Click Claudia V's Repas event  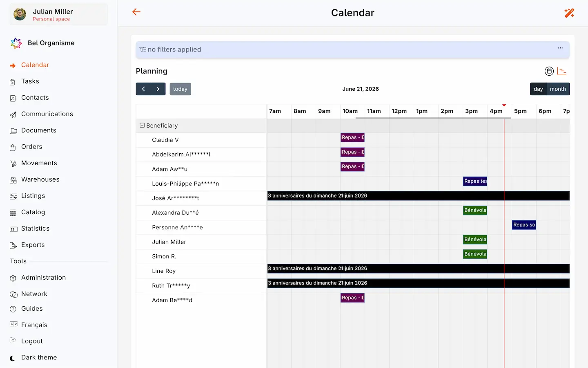point(353,137)
